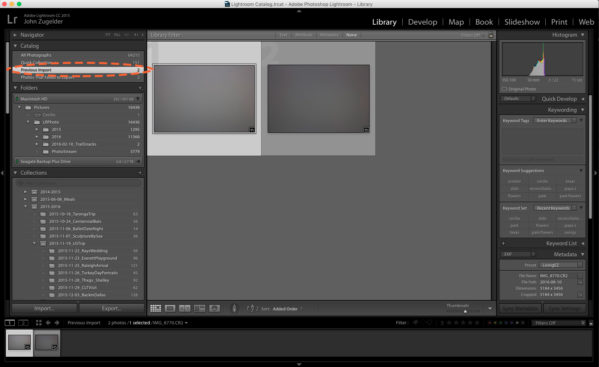This screenshot has width=599, height=367.
Task: Filter by green color label
Action: point(501,323)
